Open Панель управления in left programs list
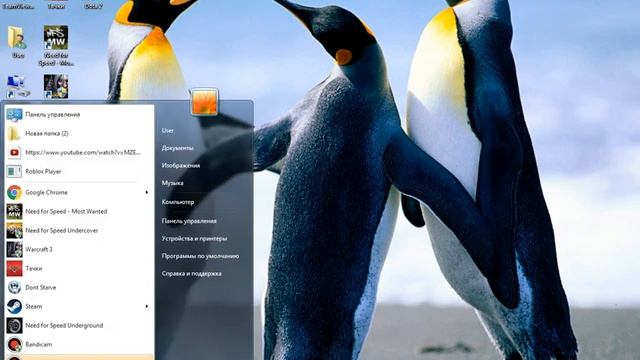The width and height of the screenshot is (640, 360). tap(79, 115)
